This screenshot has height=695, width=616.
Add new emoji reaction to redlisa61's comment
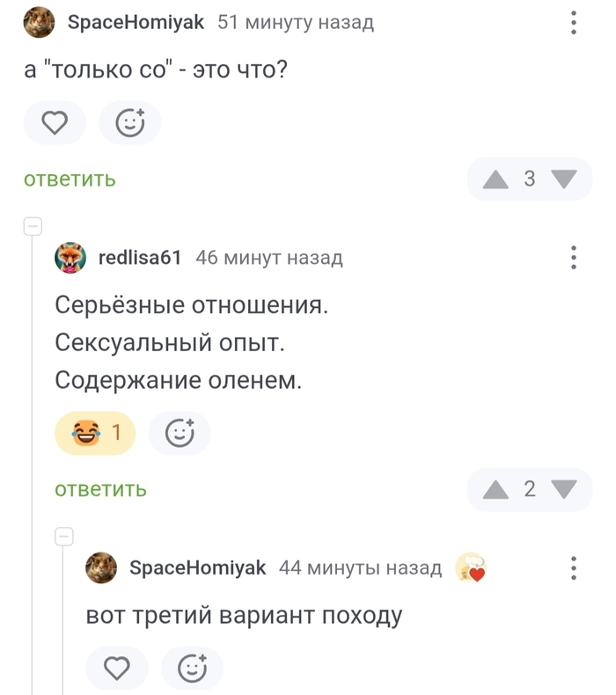click(180, 433)
